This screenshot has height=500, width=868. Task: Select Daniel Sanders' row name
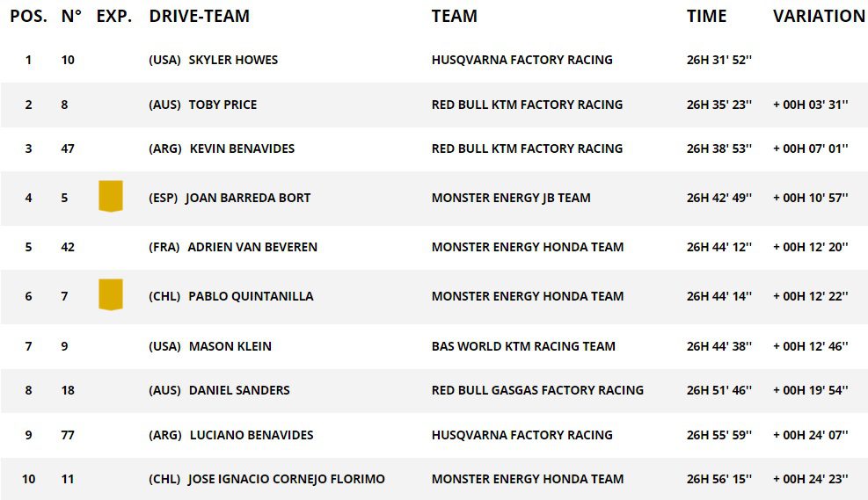238,390
